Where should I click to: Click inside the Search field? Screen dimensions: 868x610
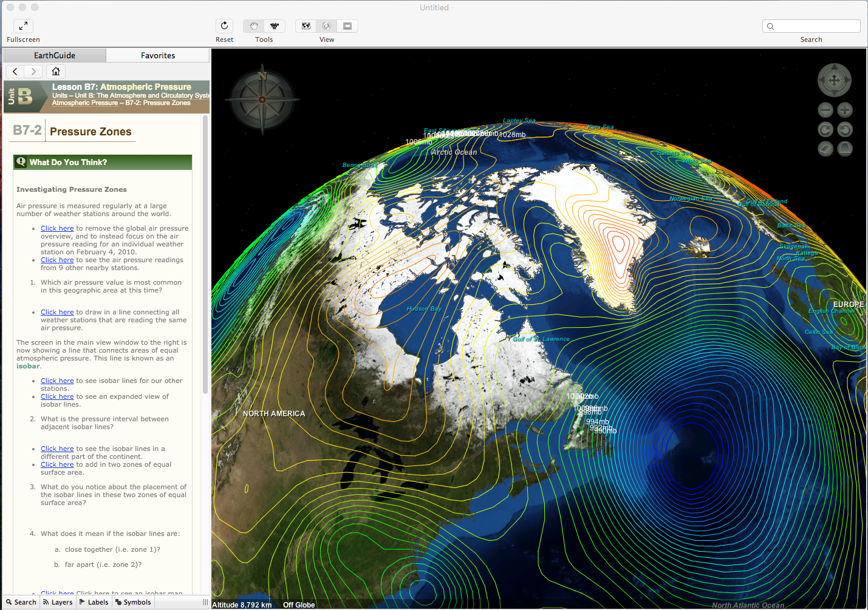[x=812, y=26]
